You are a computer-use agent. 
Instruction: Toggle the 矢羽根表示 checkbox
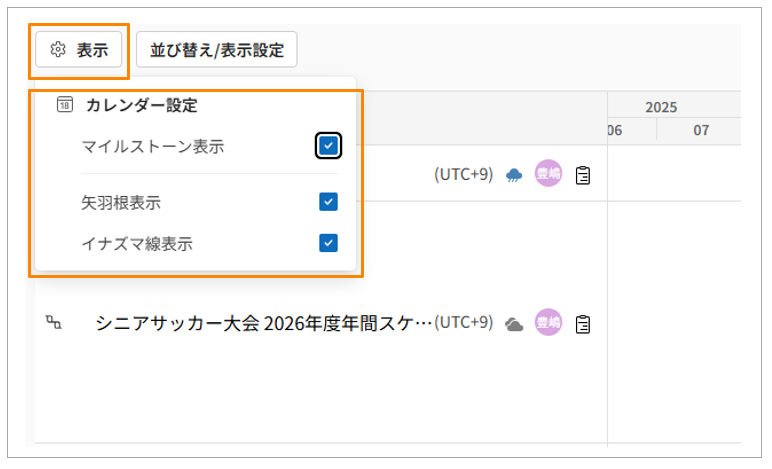point(328,202)
